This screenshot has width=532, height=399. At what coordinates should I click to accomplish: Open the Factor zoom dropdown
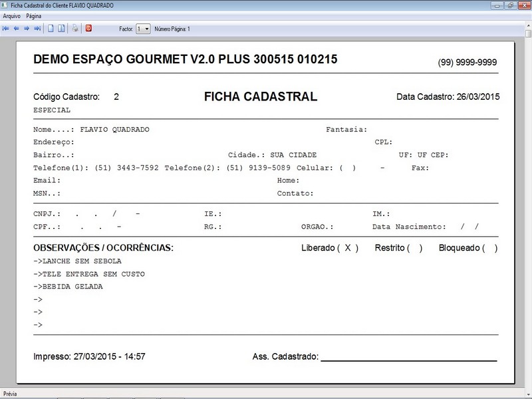(143, 29)
